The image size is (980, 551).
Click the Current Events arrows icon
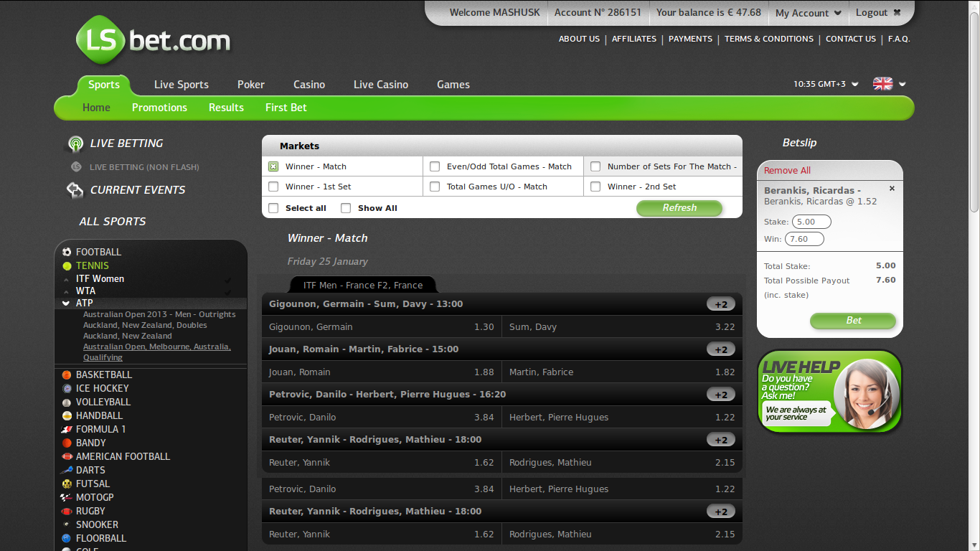[75, 190]
